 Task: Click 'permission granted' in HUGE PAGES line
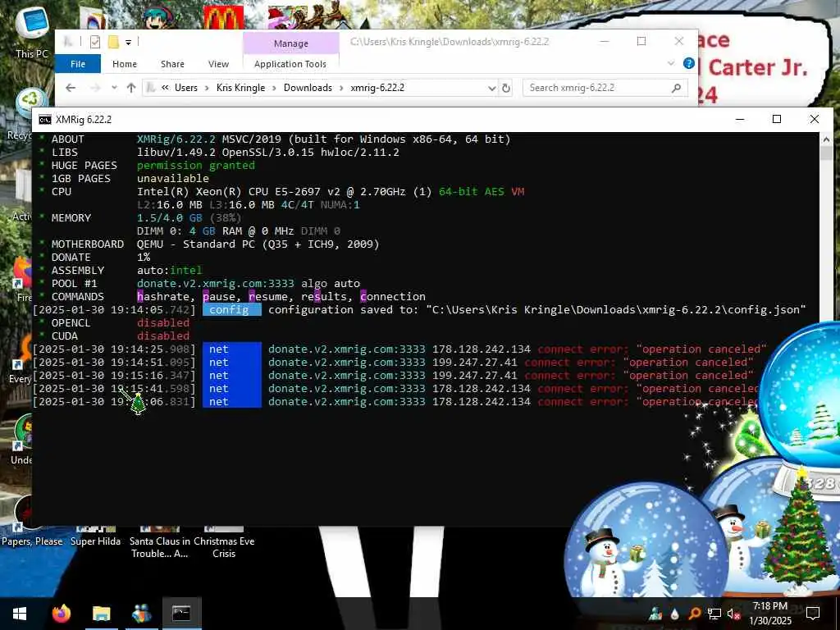pyautogui.click(x=196, y=166)
